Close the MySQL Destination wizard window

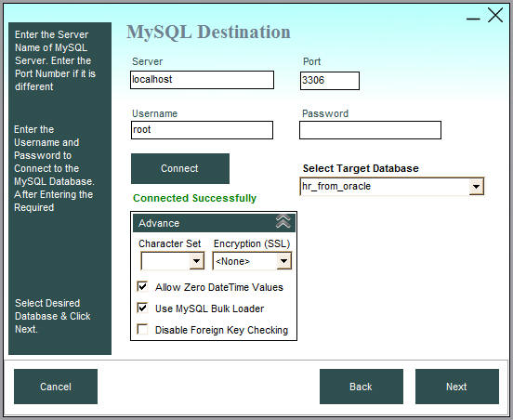[495, 15]
